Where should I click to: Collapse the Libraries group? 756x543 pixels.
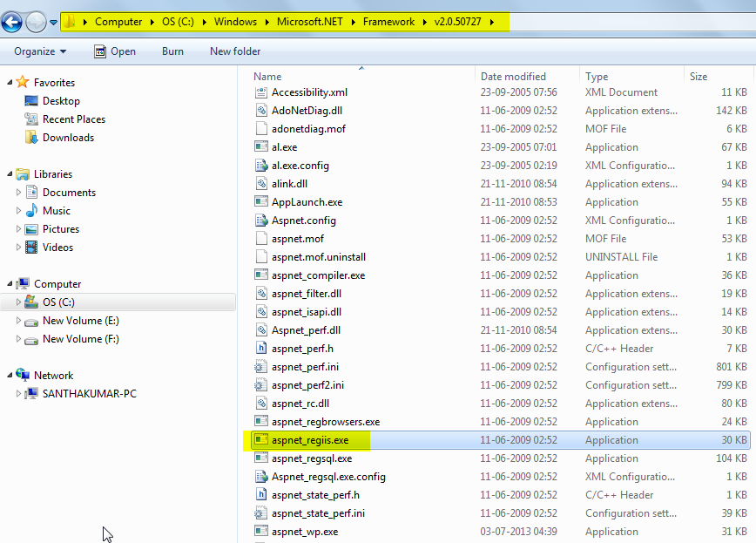click(x=10, y=174)
